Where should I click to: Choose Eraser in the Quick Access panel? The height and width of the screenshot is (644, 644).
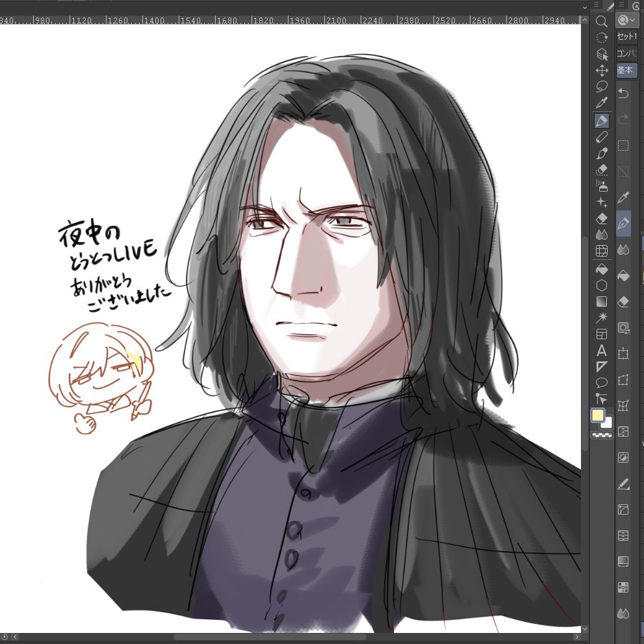click(623, 302)
